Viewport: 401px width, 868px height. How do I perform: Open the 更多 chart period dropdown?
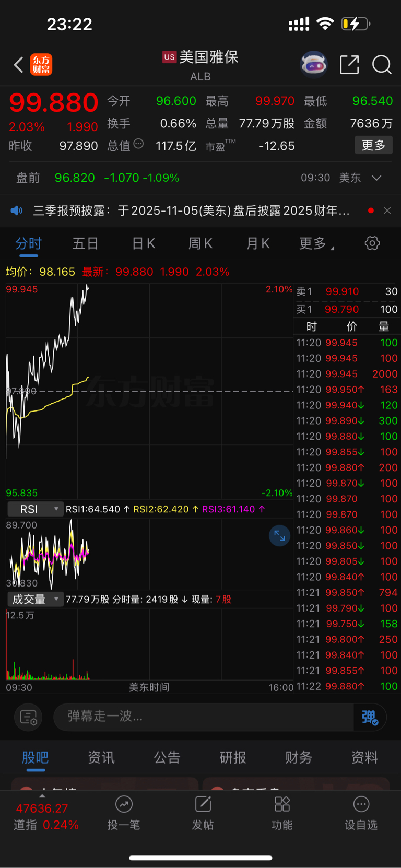pyautogui.click(x=316, y=243)
